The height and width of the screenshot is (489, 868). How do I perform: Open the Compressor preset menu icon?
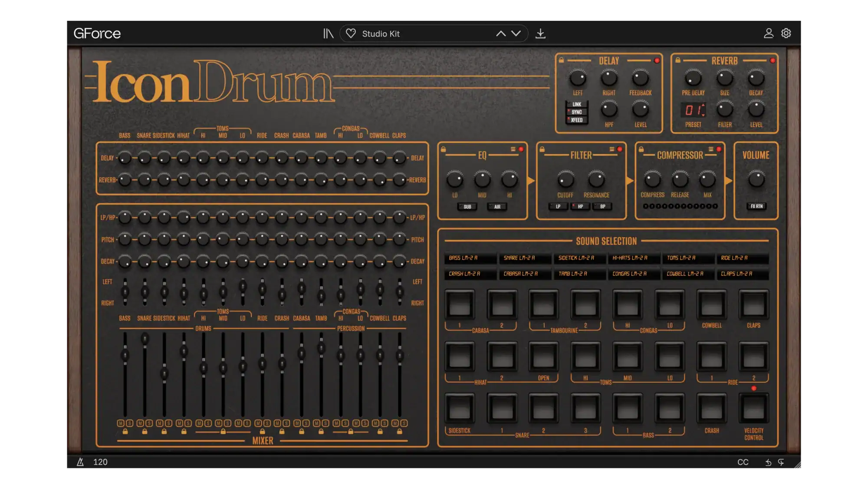(x=711, y=149)
